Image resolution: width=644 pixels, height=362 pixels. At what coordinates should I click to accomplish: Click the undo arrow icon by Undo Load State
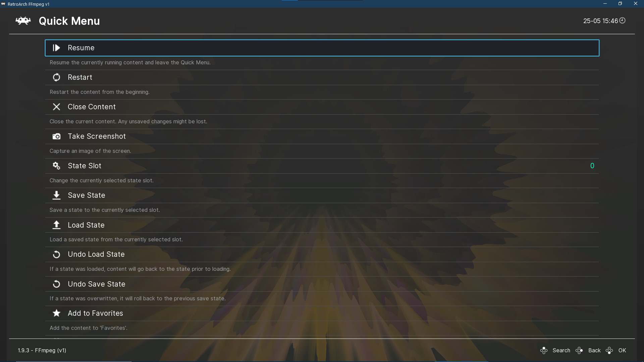tap(56, 254)
